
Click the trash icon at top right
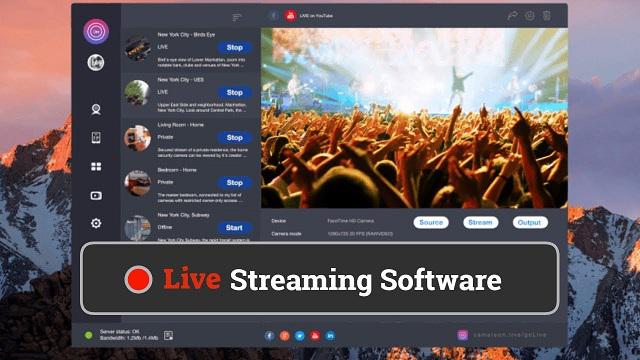pos(547,16)
